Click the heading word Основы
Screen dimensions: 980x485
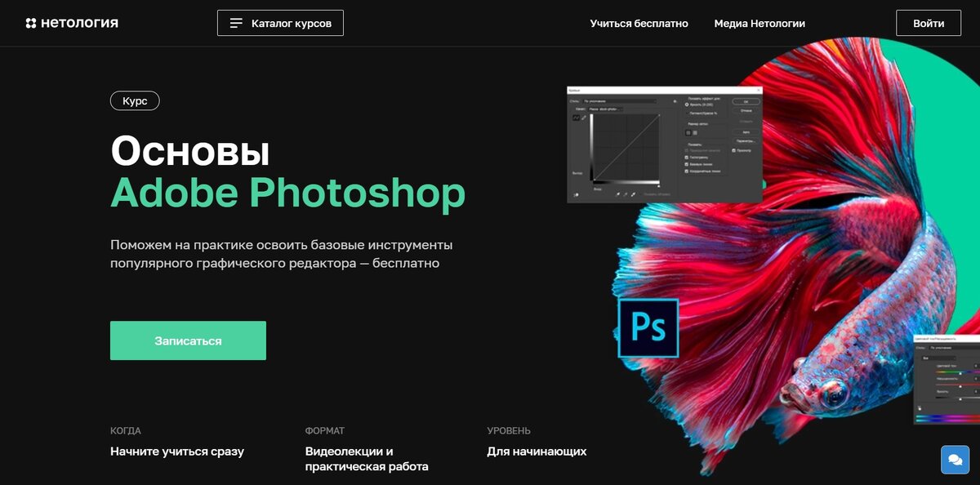[x=190, y=150]
